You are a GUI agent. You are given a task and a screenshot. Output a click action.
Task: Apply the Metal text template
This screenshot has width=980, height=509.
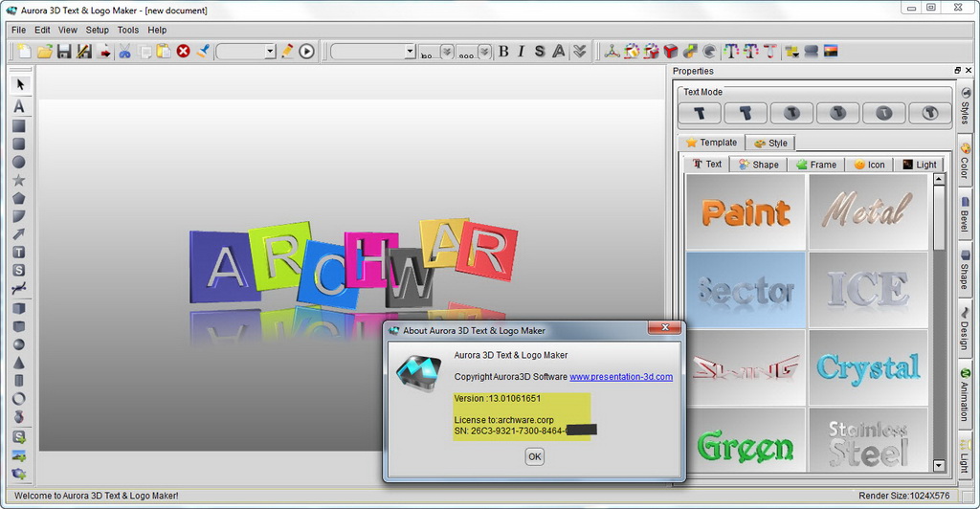(x=868, y=211)
